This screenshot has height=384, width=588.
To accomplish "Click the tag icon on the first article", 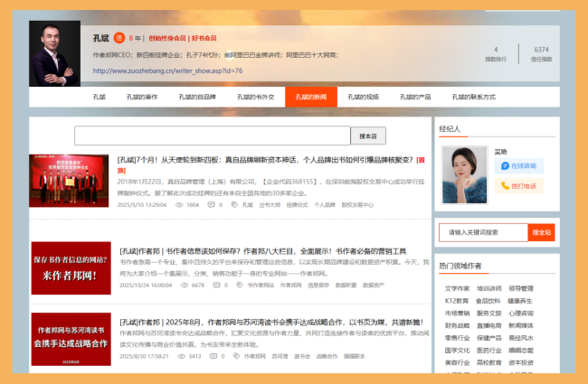I will pos(235,205).
